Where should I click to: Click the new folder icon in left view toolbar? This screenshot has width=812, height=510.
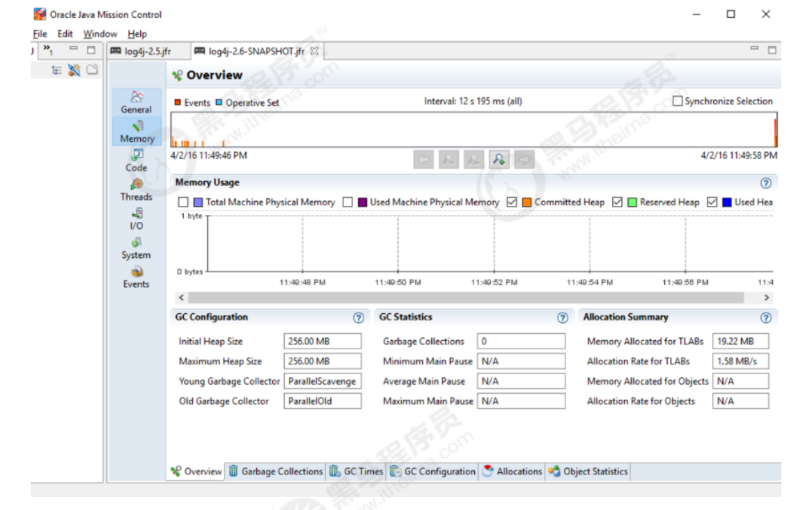(92, 70)
